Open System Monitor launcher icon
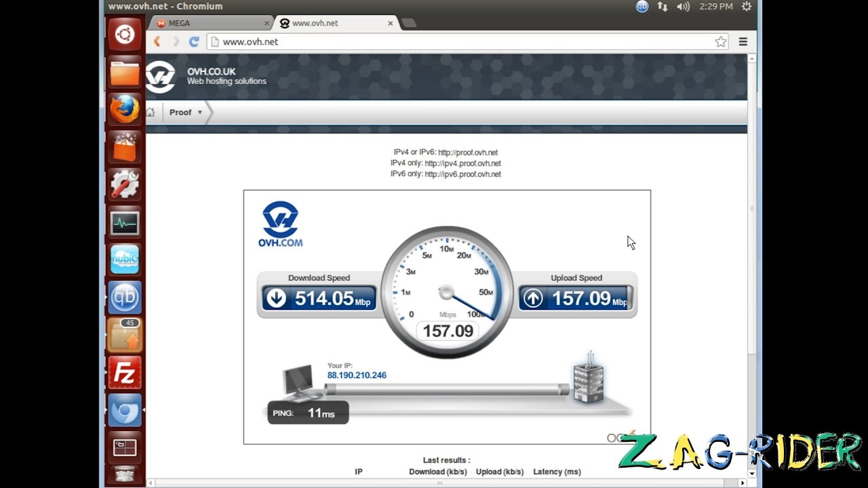The image size is (868, 488). (125, 222)
